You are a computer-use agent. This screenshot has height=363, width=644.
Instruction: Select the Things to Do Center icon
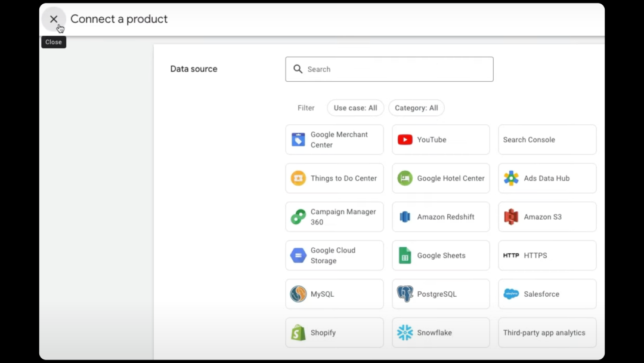click(298, 179)
